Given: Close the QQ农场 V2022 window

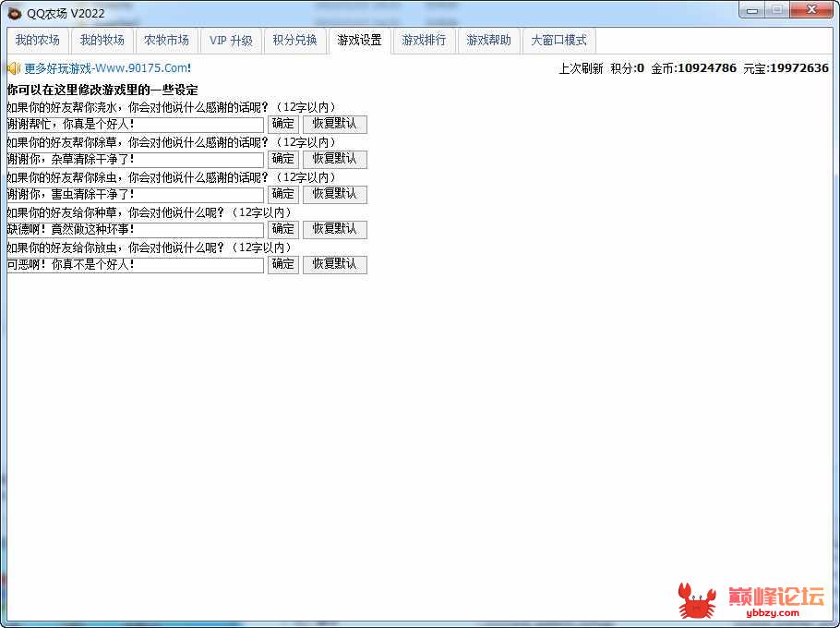Looking at the screenshot, I should (811, 10).
